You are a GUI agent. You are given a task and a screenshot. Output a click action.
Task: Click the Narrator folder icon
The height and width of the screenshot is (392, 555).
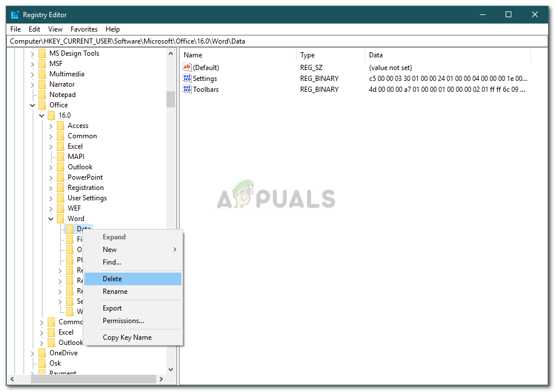point(42,84)
